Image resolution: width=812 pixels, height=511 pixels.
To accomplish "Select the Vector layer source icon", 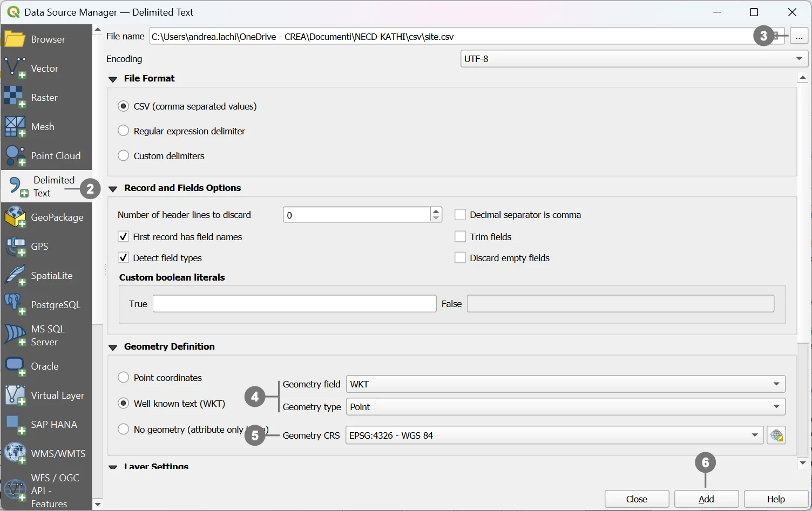I will point(15,69).
